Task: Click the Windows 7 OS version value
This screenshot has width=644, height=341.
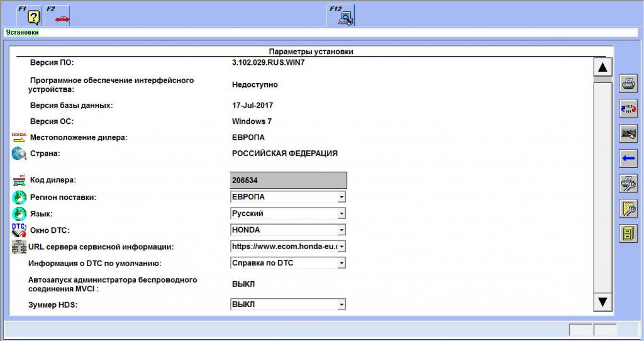Action: coord(252,121)
